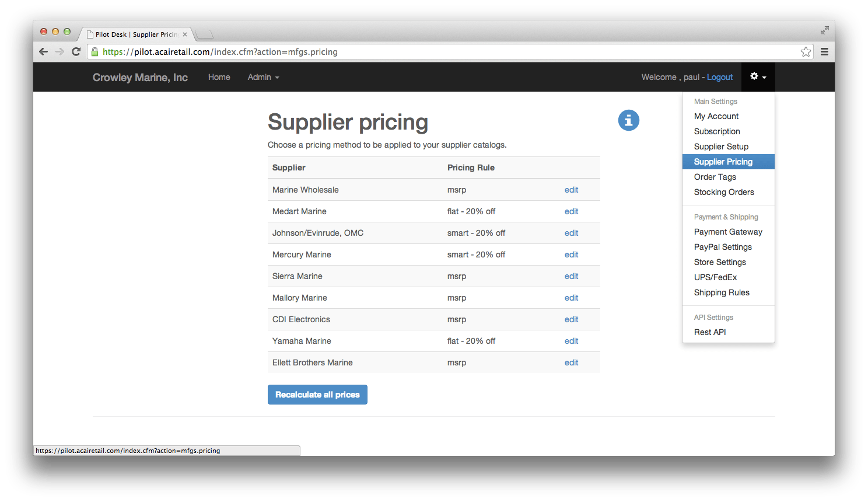Edit pricing rule for Yamaha Marine
The width and height of the screenshot is (868, 502).
coord(571,341)
